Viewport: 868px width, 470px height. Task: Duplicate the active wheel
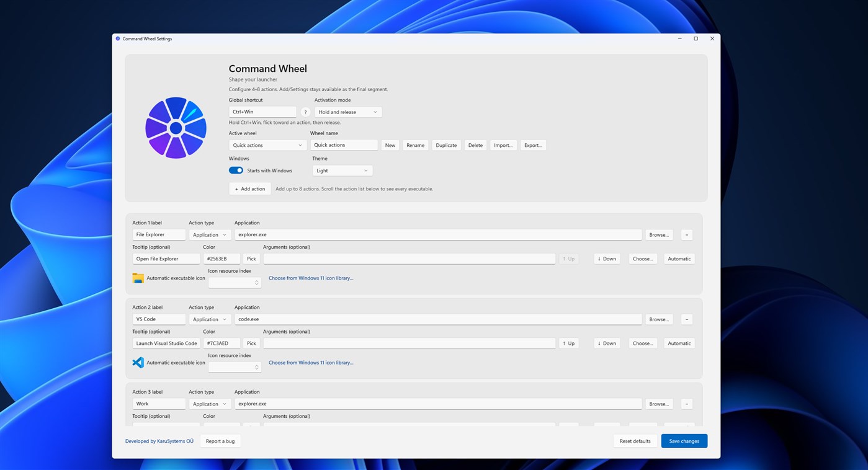tap(446, 145)
